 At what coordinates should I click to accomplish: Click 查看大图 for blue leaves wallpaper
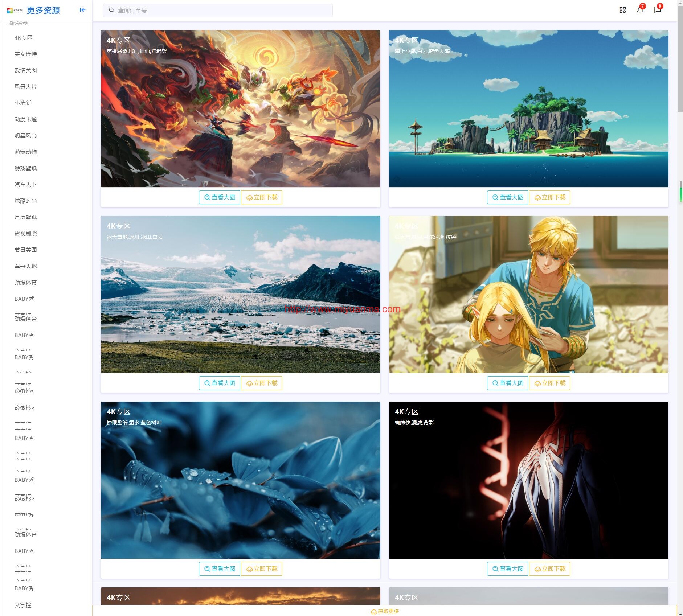[x=220, y=569]
